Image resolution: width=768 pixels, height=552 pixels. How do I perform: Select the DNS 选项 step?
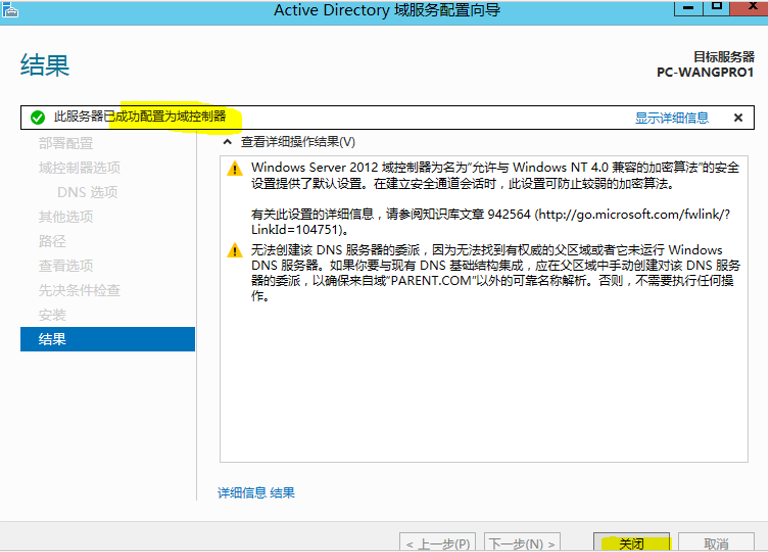coord(87,192)
